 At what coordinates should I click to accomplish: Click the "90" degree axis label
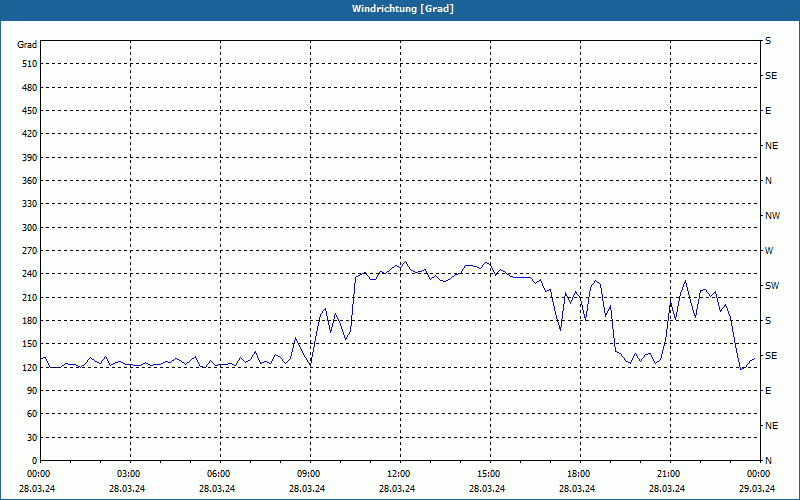click(32, 391)
